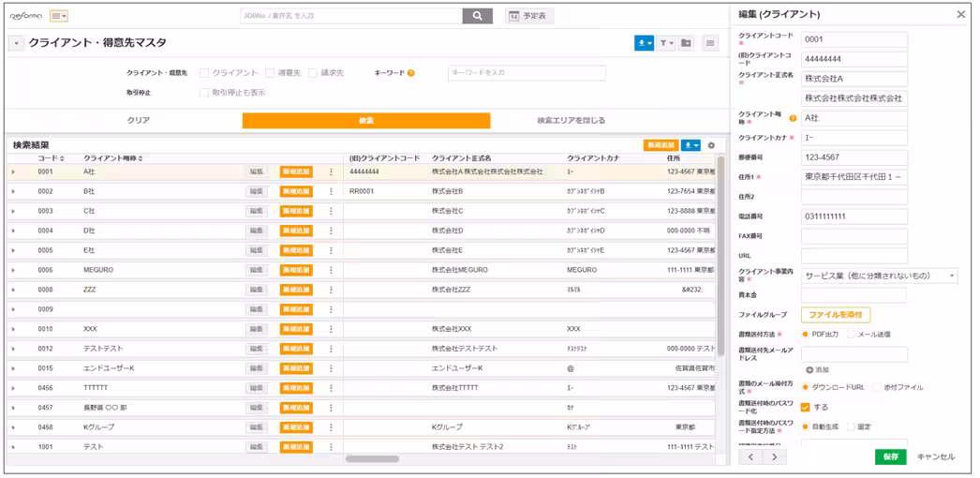980x478 pixels.
Task: Click the キーワード help question mark icon
Action: click(x=411, y=73)
